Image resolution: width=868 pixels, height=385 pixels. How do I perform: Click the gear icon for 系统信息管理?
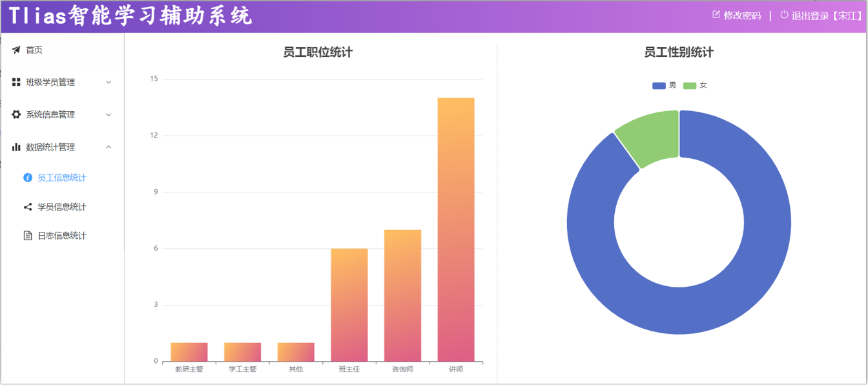pyautogui.click(x=16, y=114)
